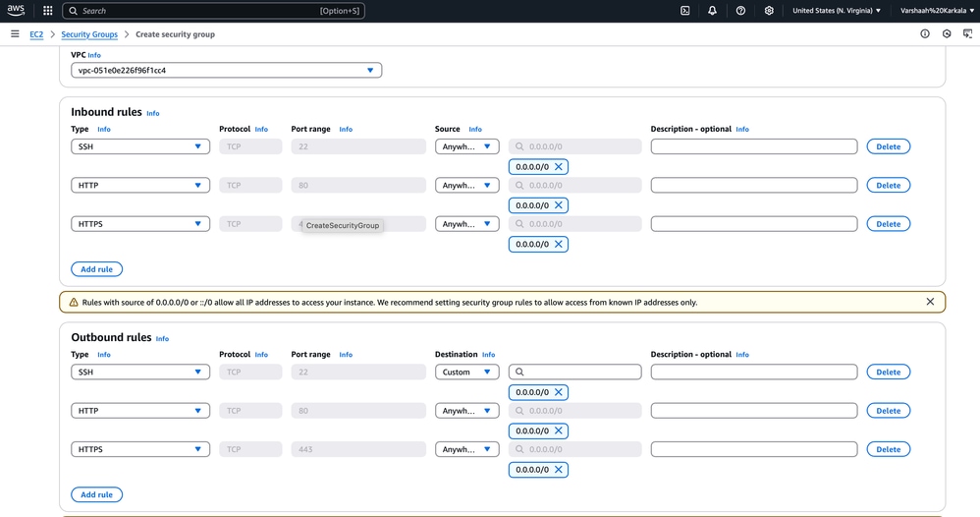Screen dimensions: 980x517
Task: Focus the top AWS search box
Action: pyautogui.click(x=214, y=11)
